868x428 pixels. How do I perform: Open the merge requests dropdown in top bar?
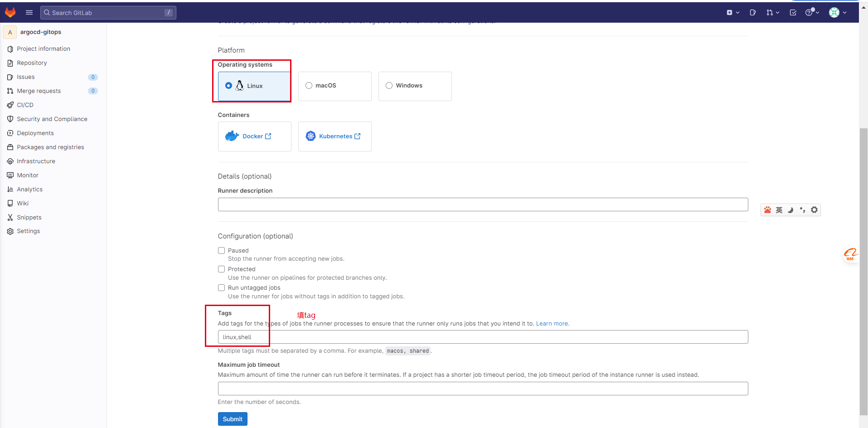pyautogui.click(x=772, y=13)
